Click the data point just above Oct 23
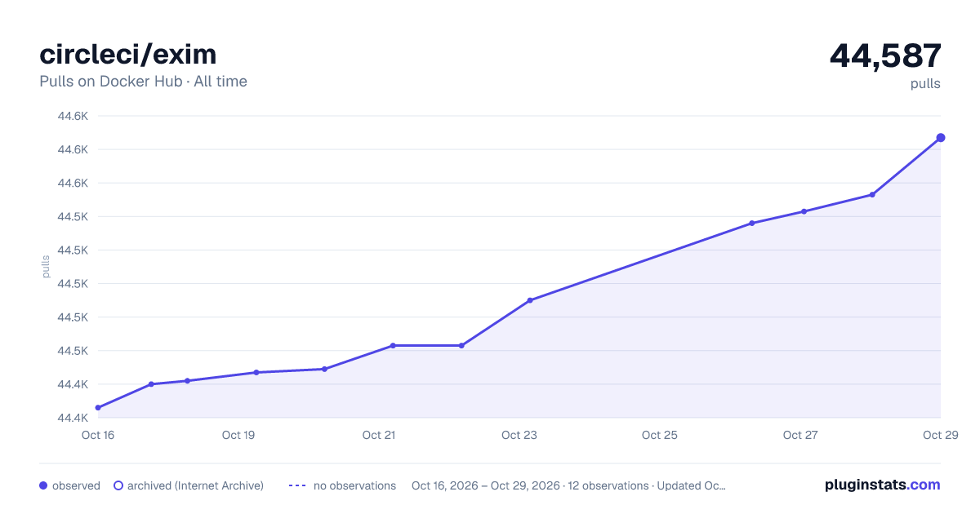Image resolution: width=980 pixels, height=514 pixels. [530, 300]
